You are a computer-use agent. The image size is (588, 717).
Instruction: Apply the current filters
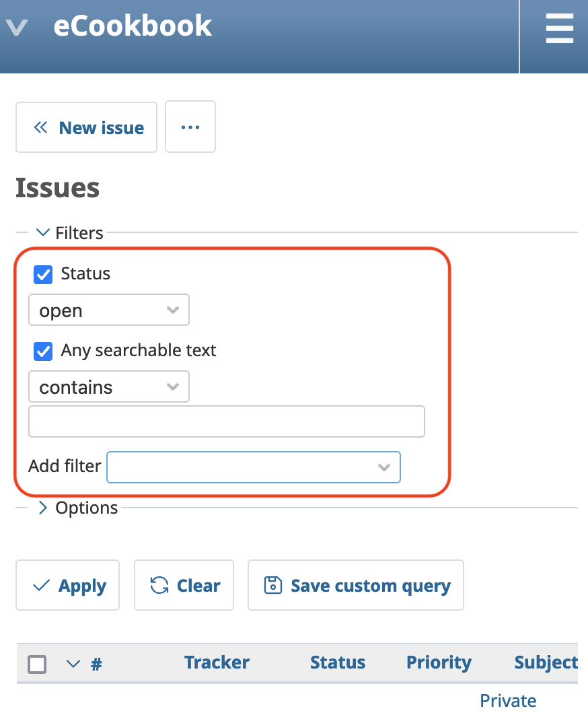[68, 586]
